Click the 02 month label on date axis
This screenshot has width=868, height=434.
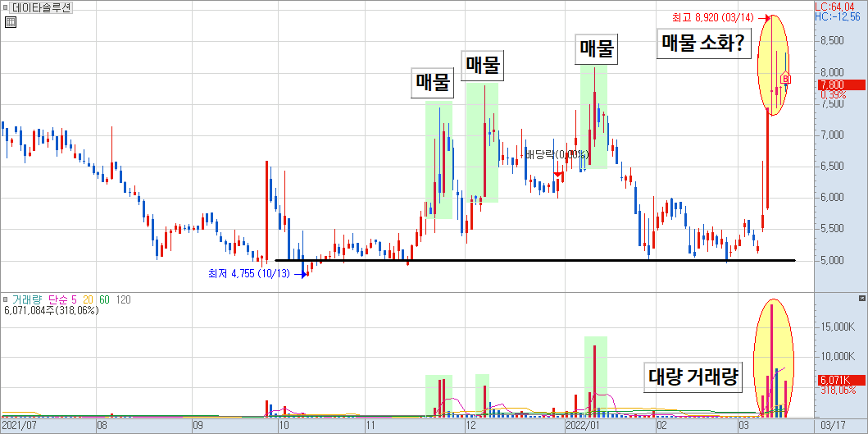tap(661, 427)
